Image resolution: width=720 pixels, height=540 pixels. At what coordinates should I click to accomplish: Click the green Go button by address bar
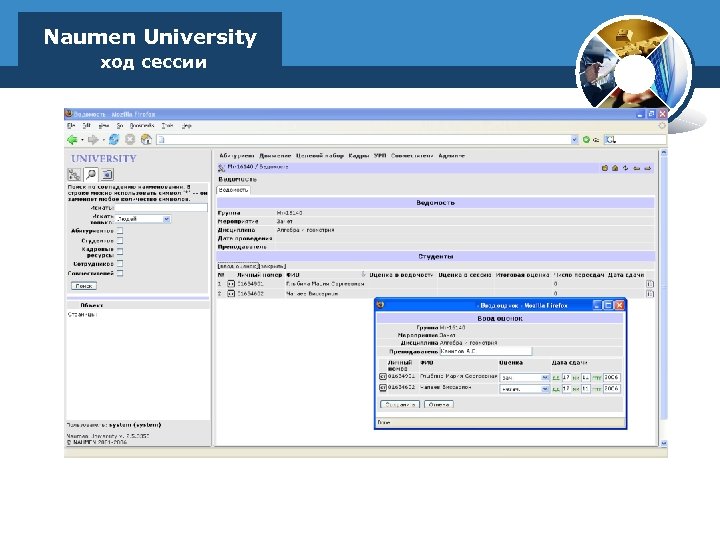586,140
